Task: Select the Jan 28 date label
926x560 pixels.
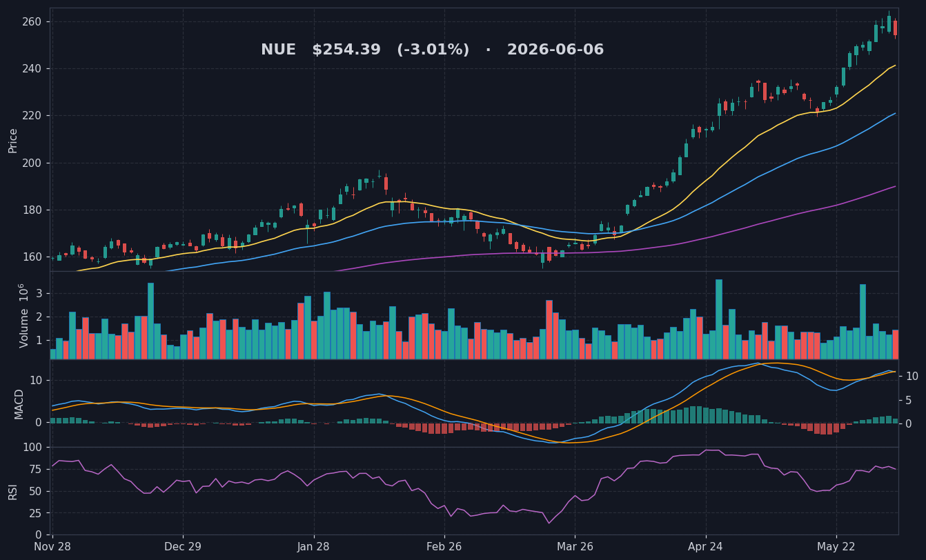Action: click(314, 547)
